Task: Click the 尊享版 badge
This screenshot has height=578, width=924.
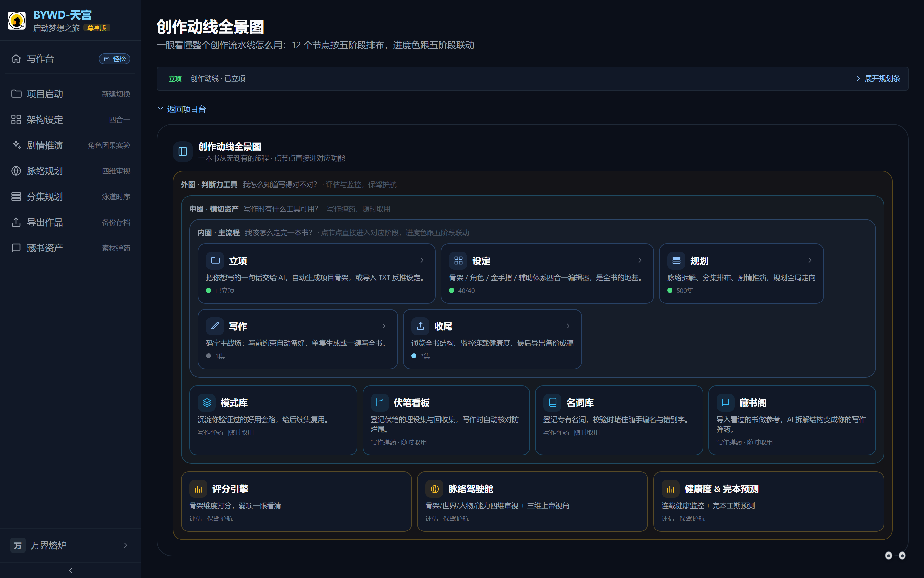Action: point(97,28)
